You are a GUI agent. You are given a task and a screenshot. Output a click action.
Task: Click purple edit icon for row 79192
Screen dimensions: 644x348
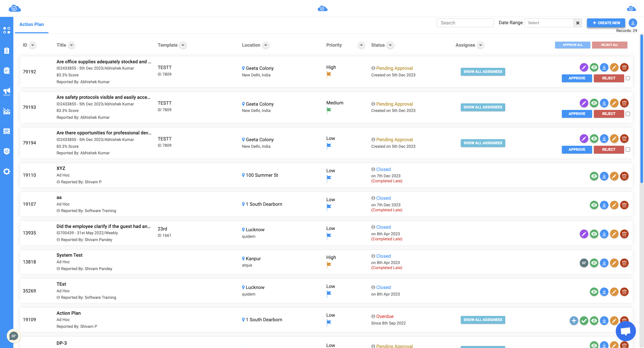pyautogui.click(x=584, y=67)
